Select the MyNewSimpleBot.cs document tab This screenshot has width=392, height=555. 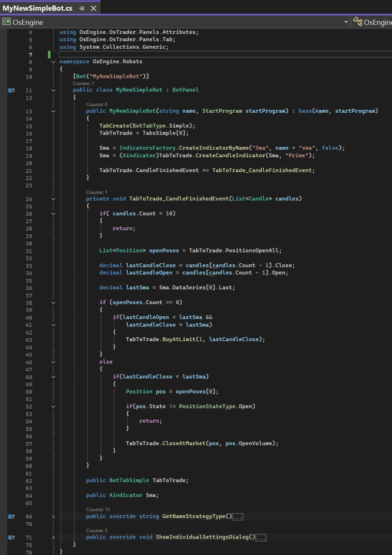(37, 8)
